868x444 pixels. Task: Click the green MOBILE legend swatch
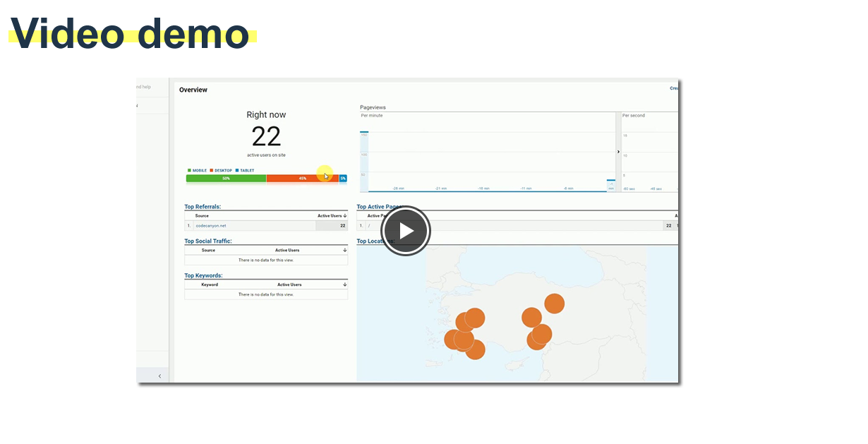point(189,170)
